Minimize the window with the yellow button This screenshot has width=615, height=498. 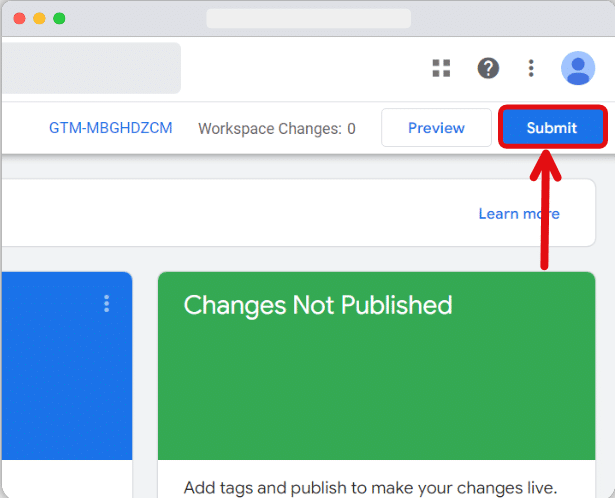pyautogui.click(x=39, y=18)
